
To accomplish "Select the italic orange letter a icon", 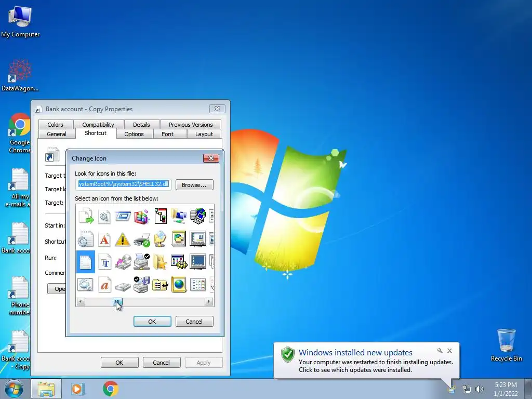I will tap(104, 285).
